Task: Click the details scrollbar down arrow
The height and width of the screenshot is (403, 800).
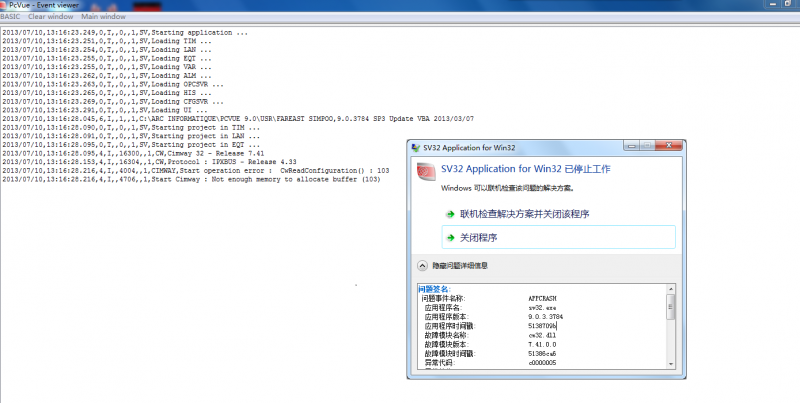Action: (671, 364)
